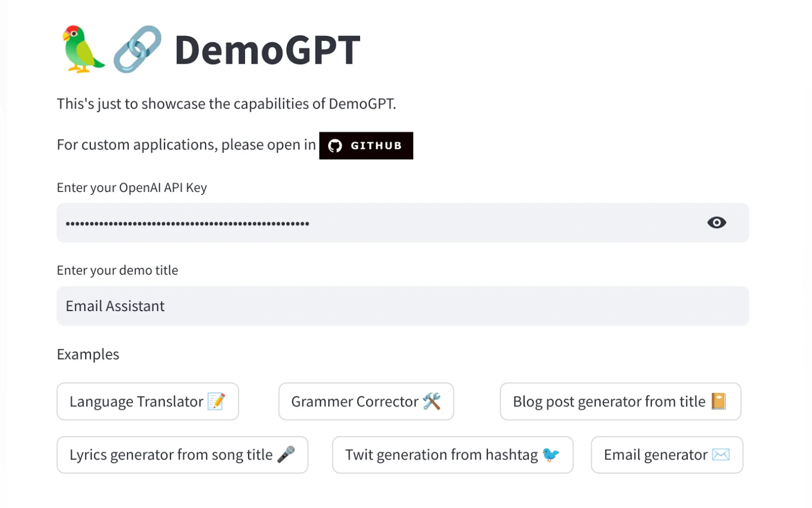Click the envelope icon on Email generator
This screenshot has height=508, width=812.
pos(721,454)
